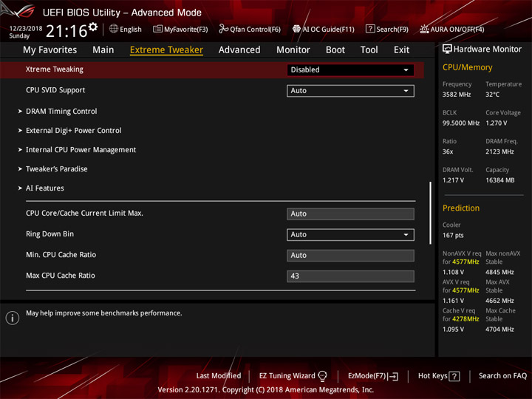Open Qfan Control fan icon
The image size is (532, 399).
tap(223, 29)
